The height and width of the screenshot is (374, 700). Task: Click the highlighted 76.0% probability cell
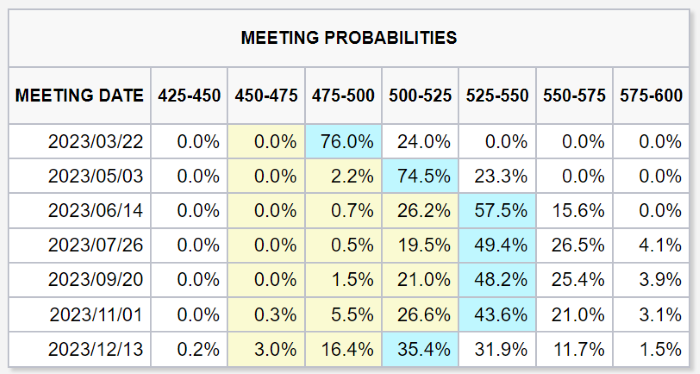(343, 141)
